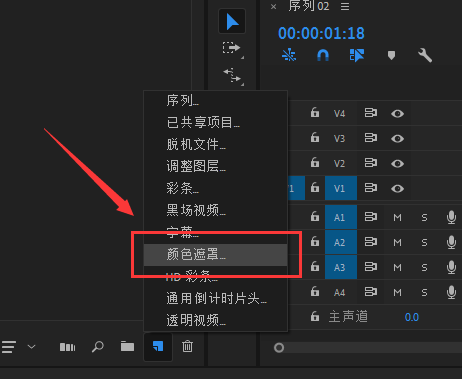Open the New Bin folder icon
Screen dimensions: 462x379
click(x=127, y=347)
